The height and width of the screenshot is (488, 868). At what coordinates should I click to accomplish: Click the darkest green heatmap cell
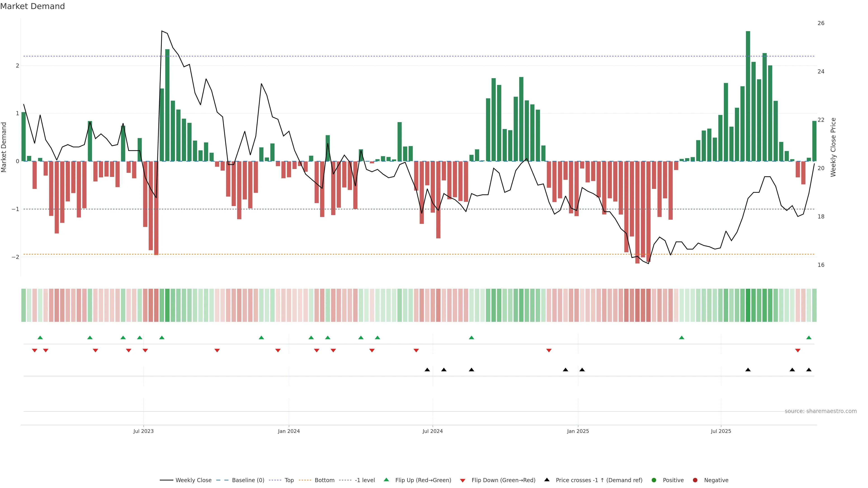pos(748,305)
